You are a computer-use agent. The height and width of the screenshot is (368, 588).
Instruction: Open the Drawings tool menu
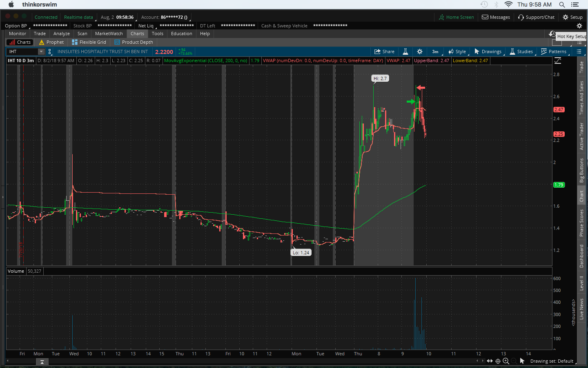[488, 52]
